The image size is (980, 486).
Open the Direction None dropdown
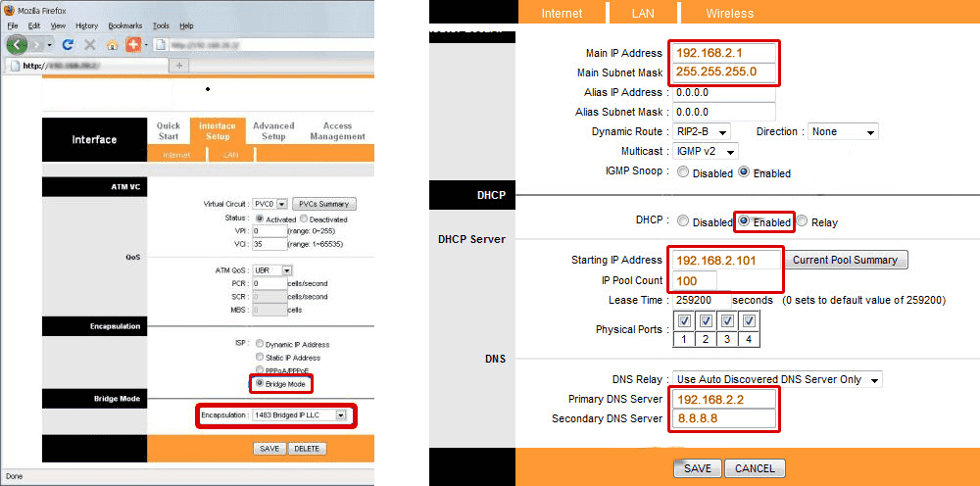point(843,132)
